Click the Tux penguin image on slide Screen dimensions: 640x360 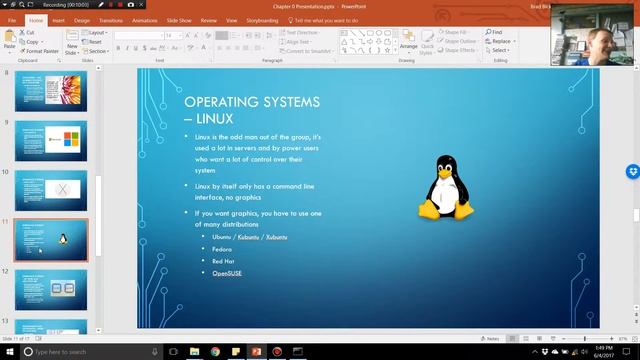pos(446,187)
